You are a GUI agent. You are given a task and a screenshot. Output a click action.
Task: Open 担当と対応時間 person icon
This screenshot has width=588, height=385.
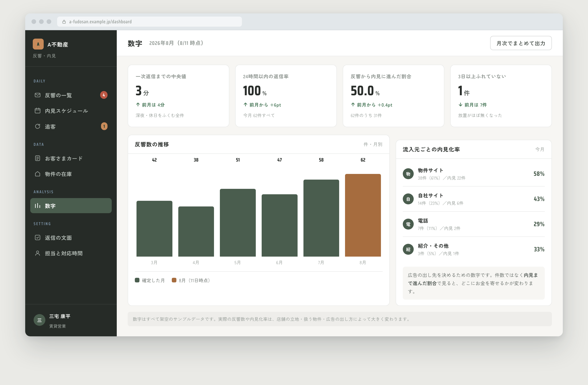tap(38, 253)
